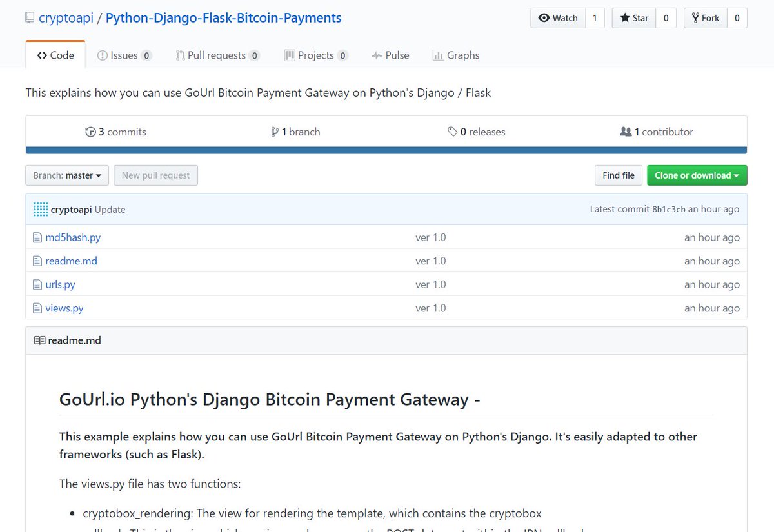Click the commits clock icon
This screenshot has height=532, width=774.
(x=90, y=132)
